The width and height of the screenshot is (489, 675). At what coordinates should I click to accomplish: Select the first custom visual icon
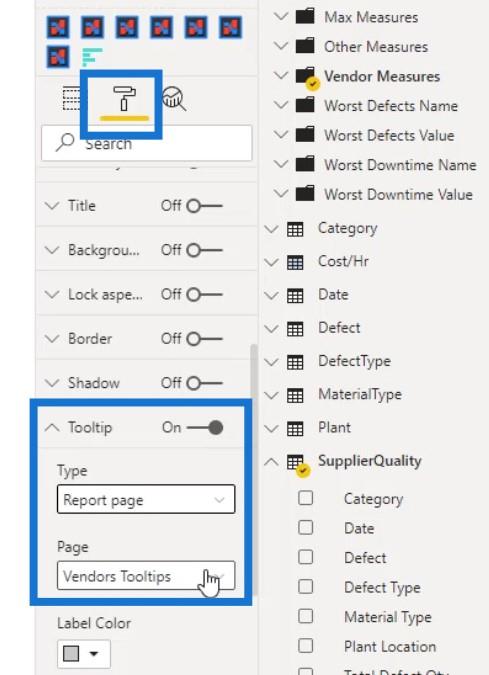58,27
